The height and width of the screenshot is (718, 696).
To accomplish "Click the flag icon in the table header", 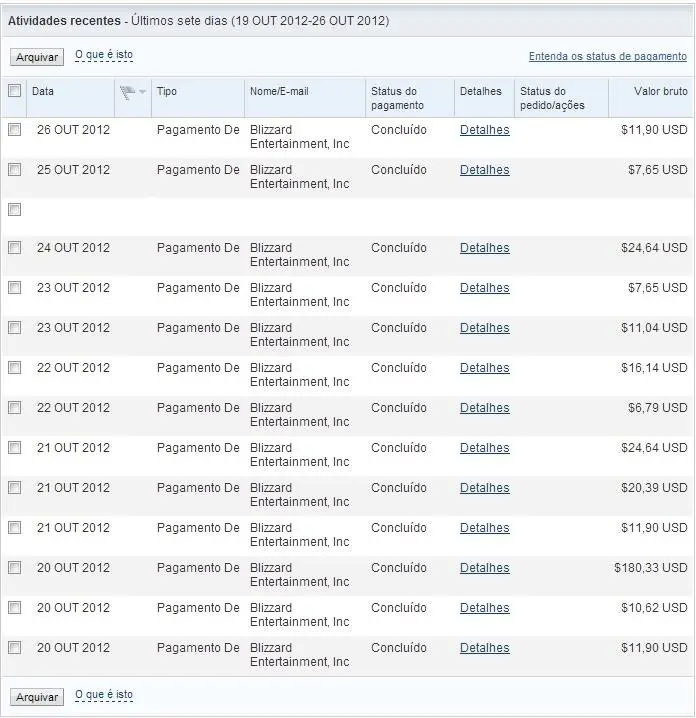I will click(x=127, y=92).
